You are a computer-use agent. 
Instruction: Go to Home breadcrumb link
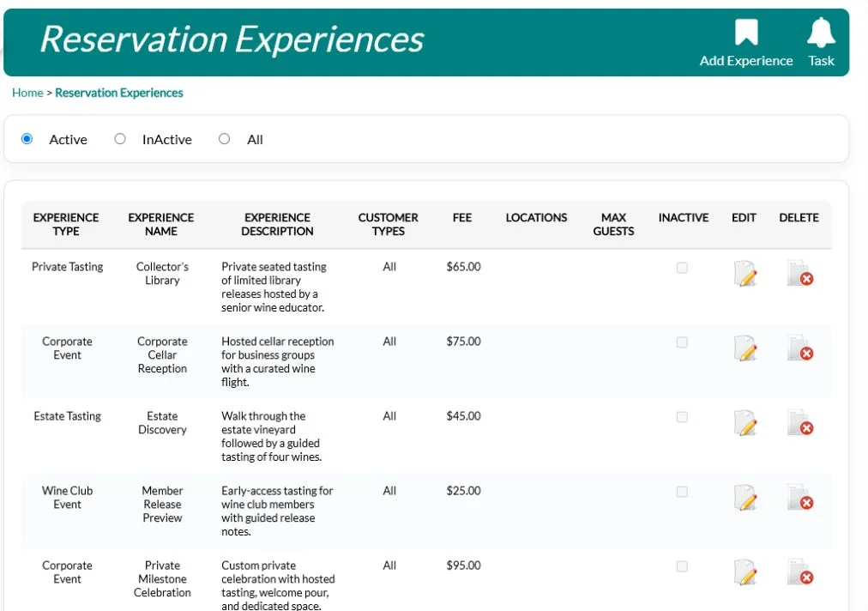coord(27,93)
